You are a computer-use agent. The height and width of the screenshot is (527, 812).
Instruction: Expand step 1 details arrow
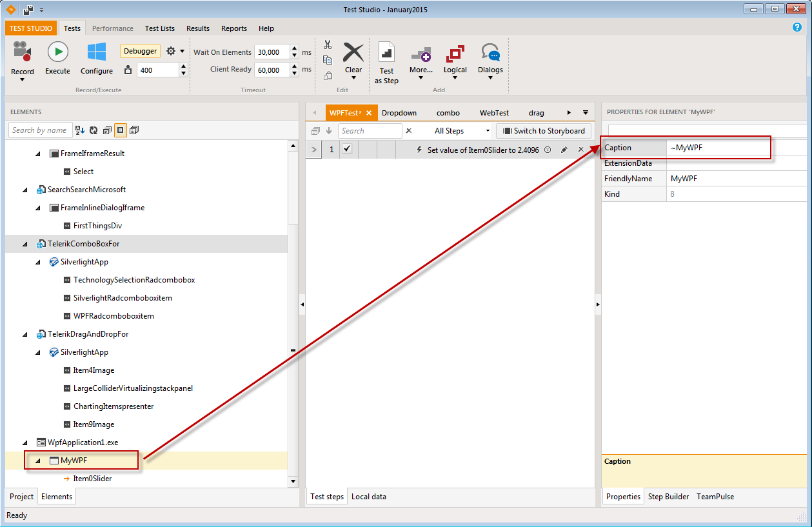pyautogui.click(x=313, y=150)
